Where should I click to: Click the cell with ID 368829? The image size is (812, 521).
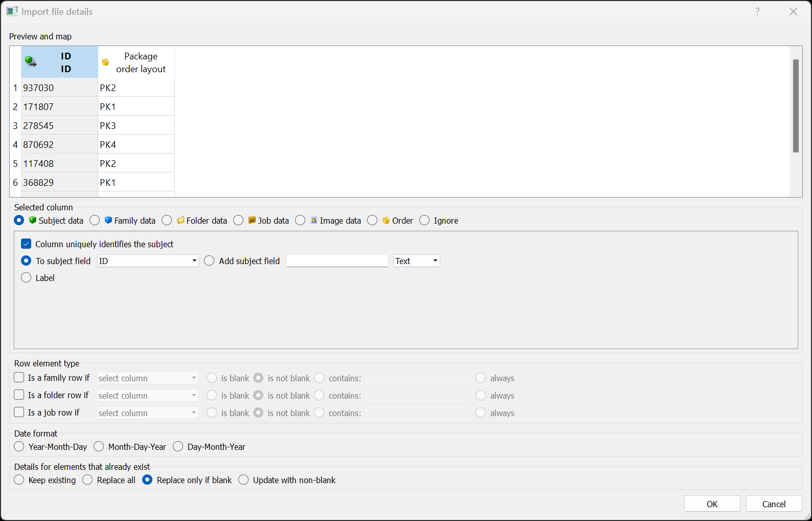click(x=59, y=182)
